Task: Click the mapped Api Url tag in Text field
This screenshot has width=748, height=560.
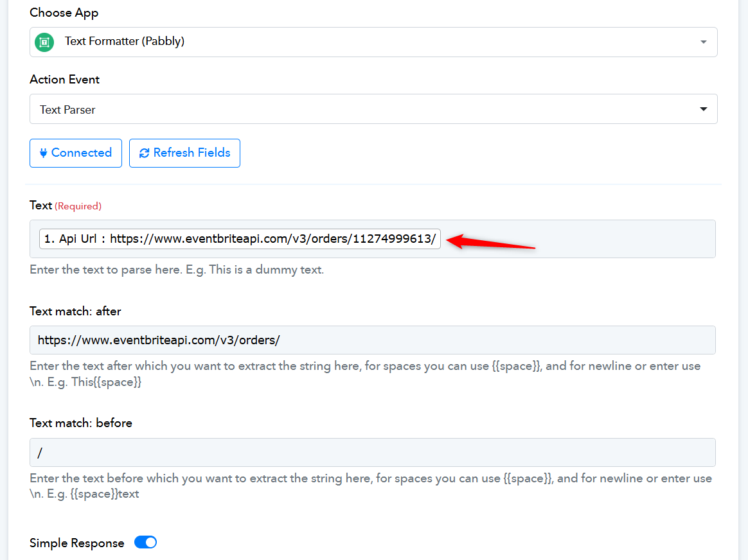Action: pos(240,239)
